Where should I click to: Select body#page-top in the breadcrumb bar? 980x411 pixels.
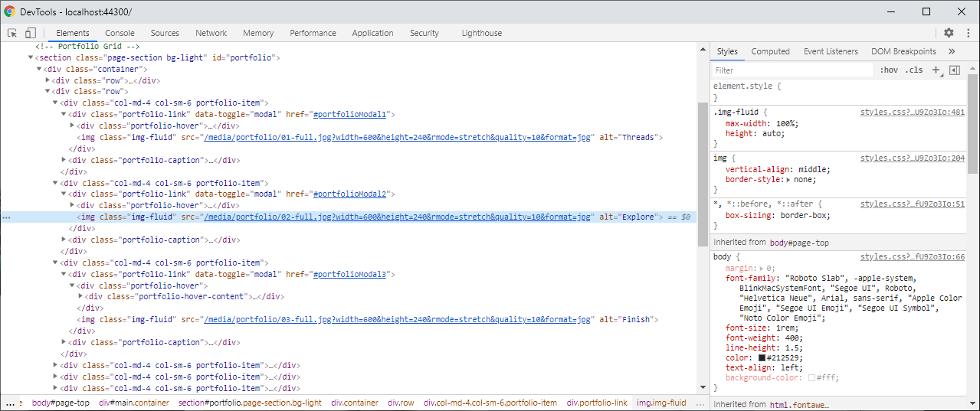(x=61, y=403)
